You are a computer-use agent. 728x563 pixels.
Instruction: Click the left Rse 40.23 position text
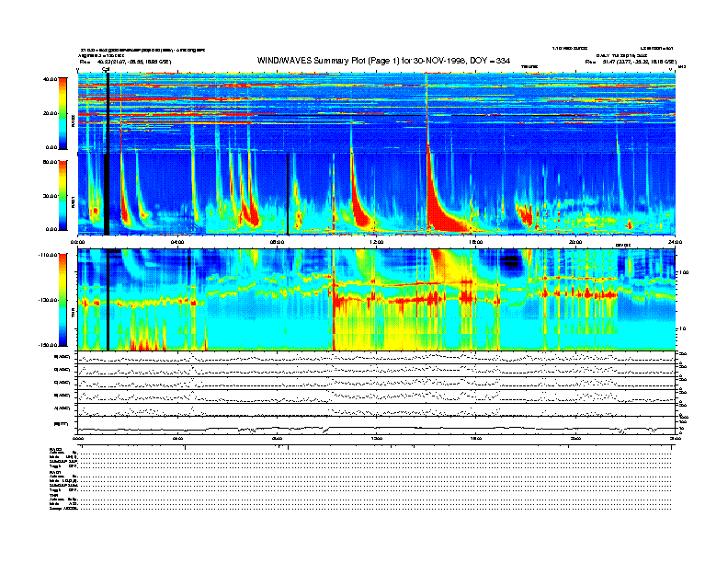pyautogui.click(x=125, y=62)
